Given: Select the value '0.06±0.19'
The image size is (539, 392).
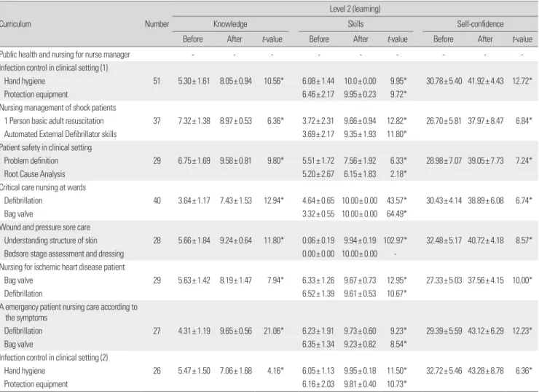Looking at the screenshot, I should 318,240.
